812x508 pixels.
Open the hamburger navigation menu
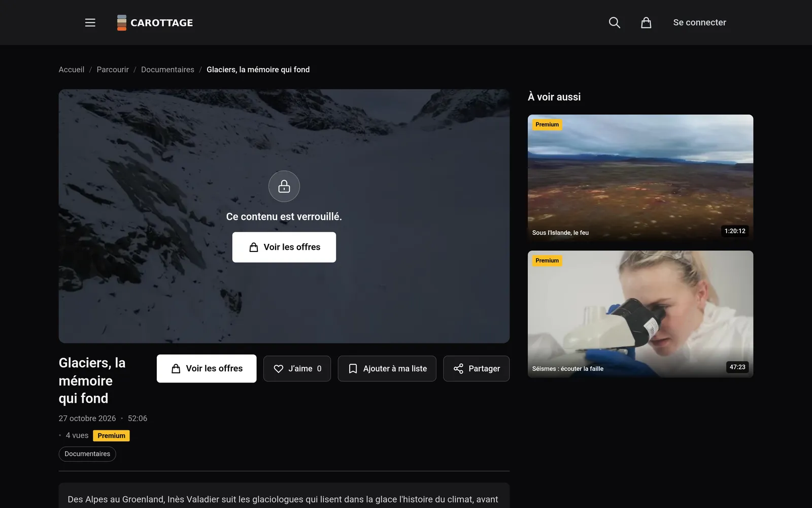(90, 22)
